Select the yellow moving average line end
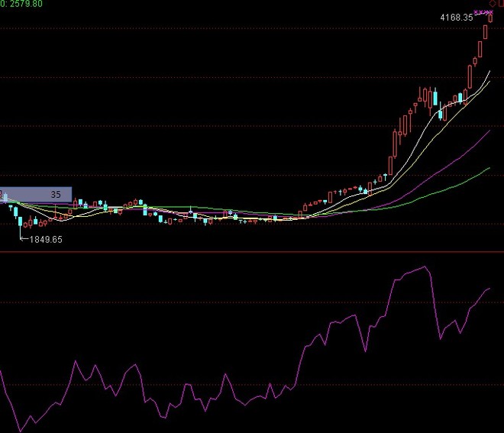 [x=489, y=82]
